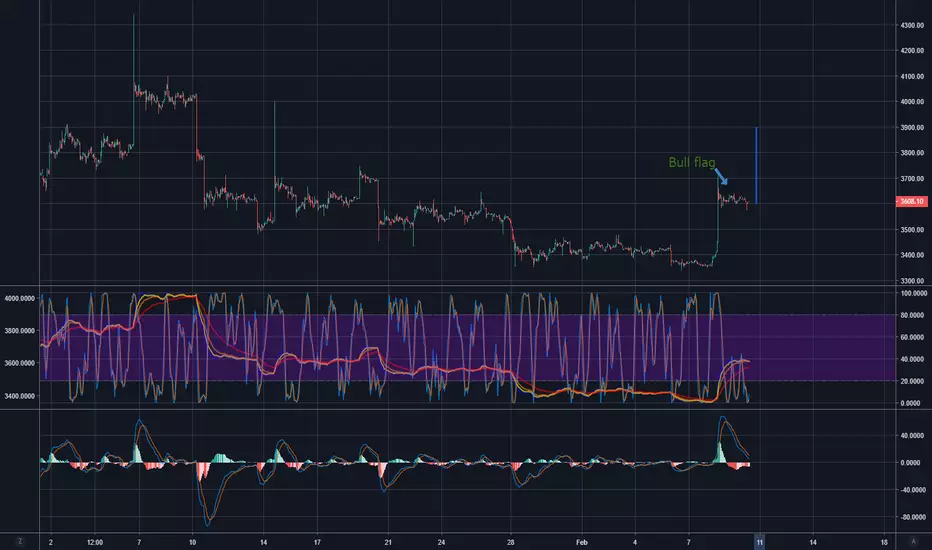932x550 pixels.
Task: Click the 2 date label on time axis
Action: pyautogui.click(x=51, y=542)
